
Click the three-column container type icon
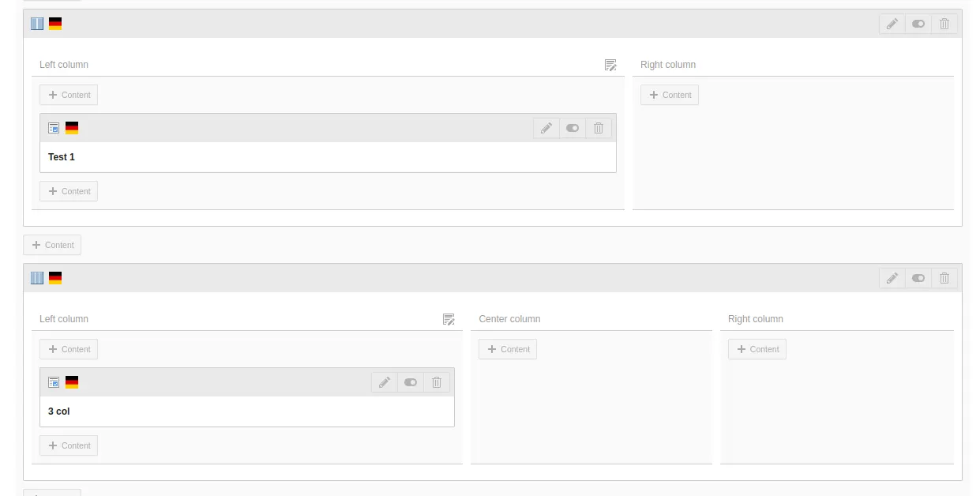[37, 278]
